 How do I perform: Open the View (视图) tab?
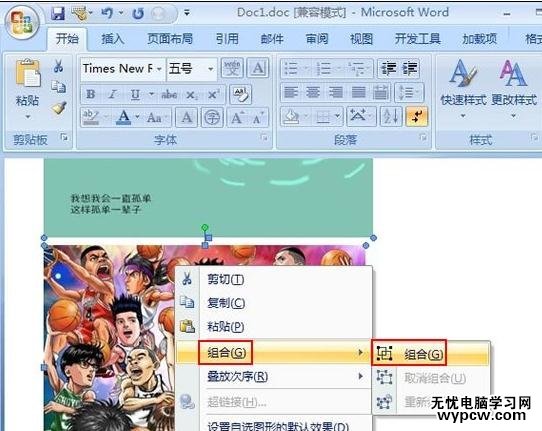362,39
